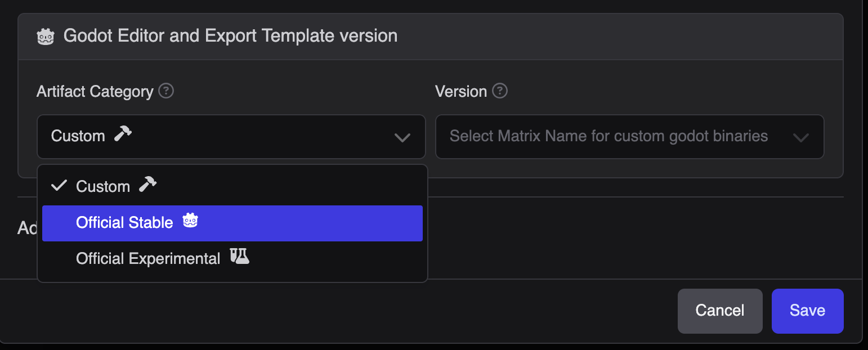Click the Version label text
Image resolution: width=868 pixels, height=350 pixels.
(461, 92)
